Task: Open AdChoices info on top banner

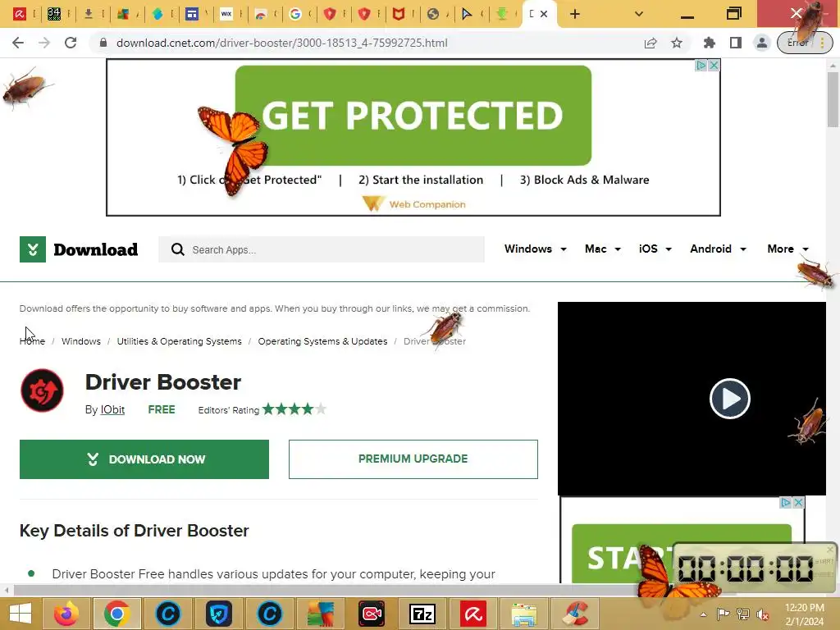Action: pos(701,66)
